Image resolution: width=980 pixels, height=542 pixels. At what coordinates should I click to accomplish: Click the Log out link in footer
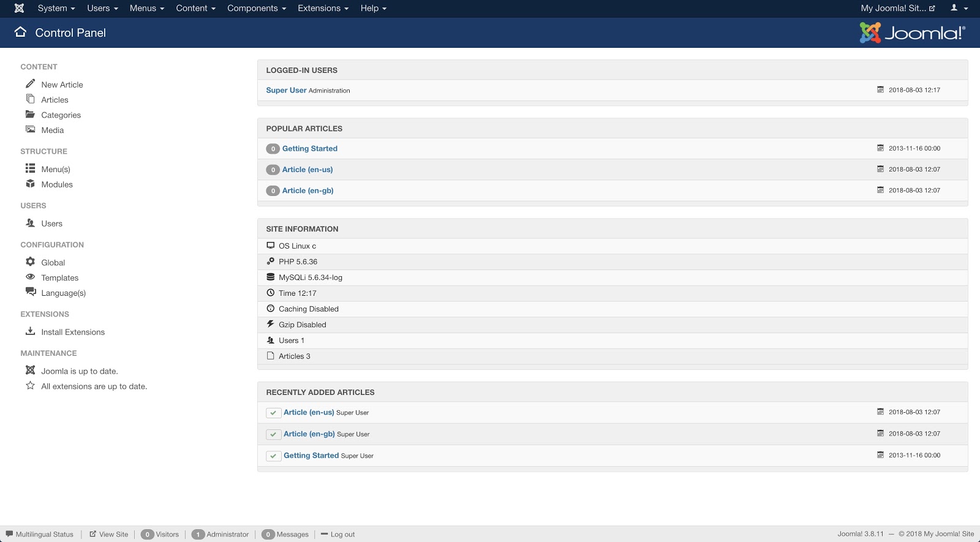pyautogui.click(x=342, y=534)
